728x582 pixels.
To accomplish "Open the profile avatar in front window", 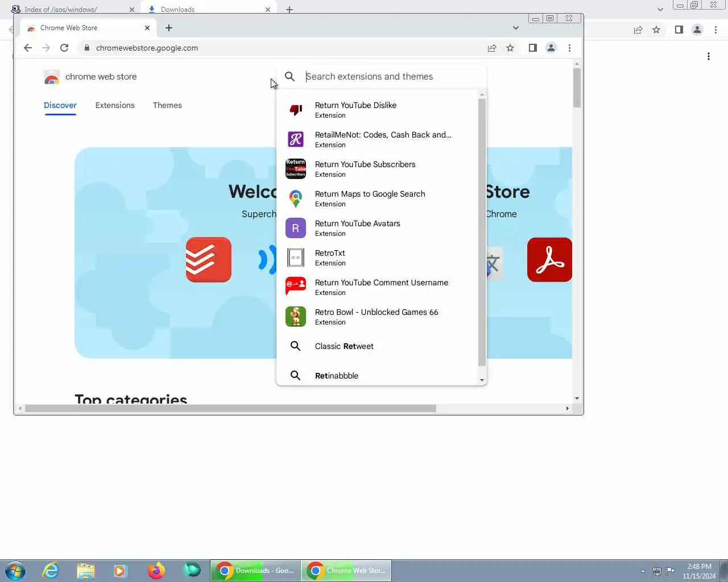I will click(551, 48).
